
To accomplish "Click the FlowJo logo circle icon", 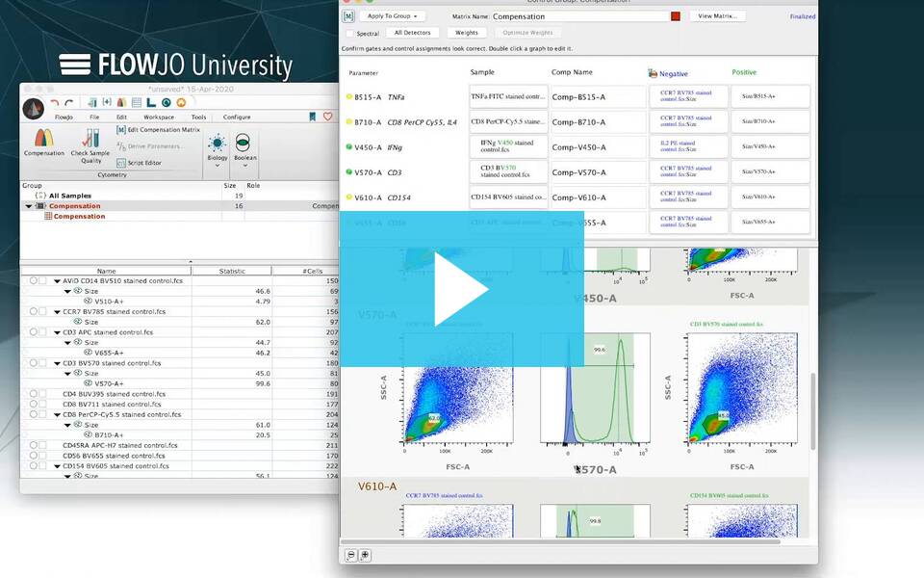I will [33, 109].
